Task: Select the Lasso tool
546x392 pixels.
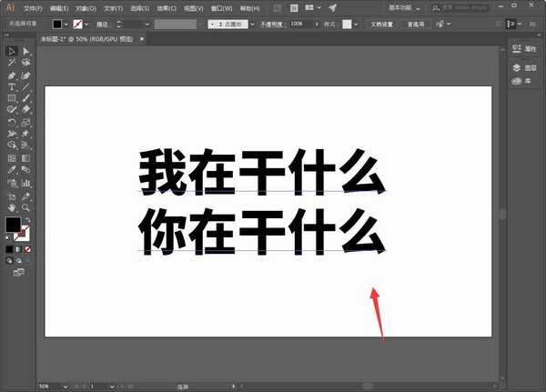Action: pos(25,63)
